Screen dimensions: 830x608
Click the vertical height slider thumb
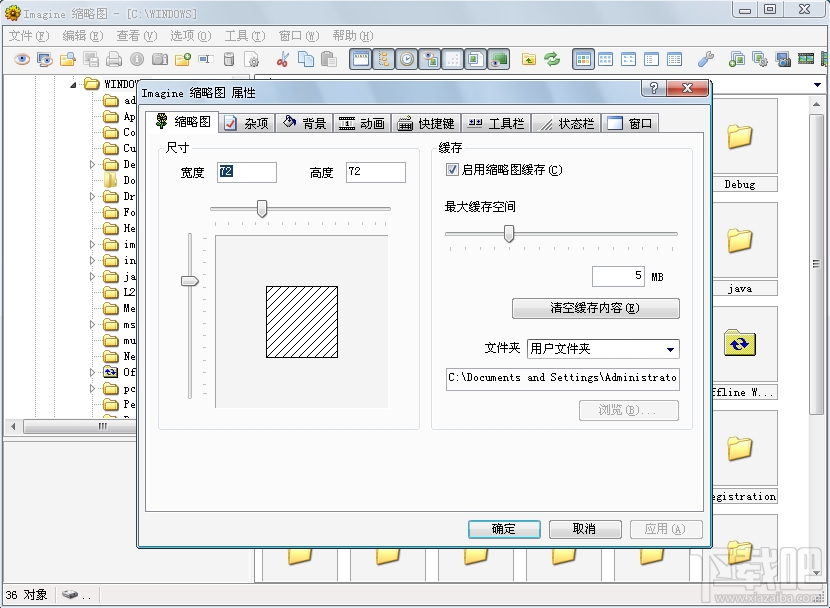pos(190,280)
